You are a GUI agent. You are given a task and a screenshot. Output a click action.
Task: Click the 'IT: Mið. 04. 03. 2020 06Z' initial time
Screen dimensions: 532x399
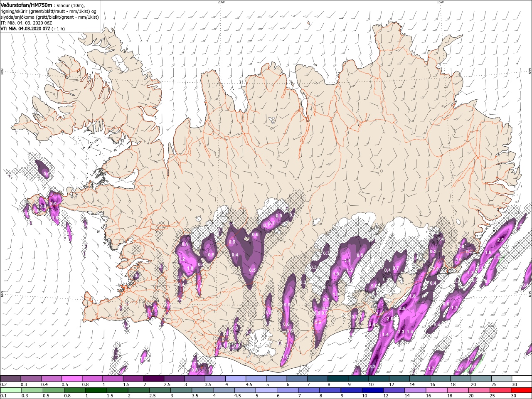(26, 23)
